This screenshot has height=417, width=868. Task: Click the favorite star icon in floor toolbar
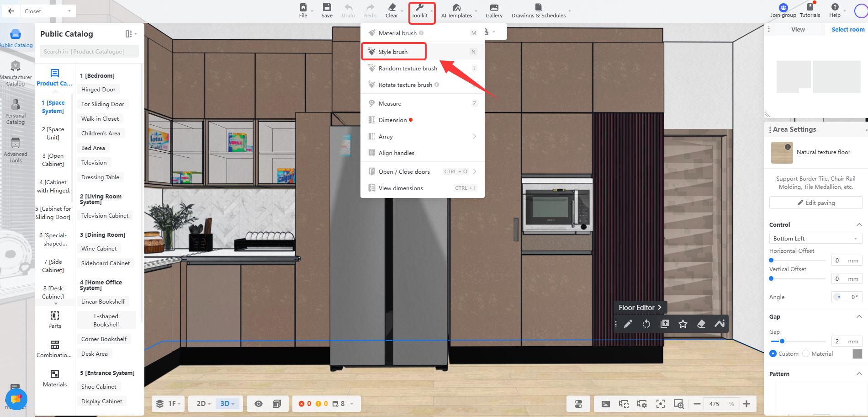(683, 324)
